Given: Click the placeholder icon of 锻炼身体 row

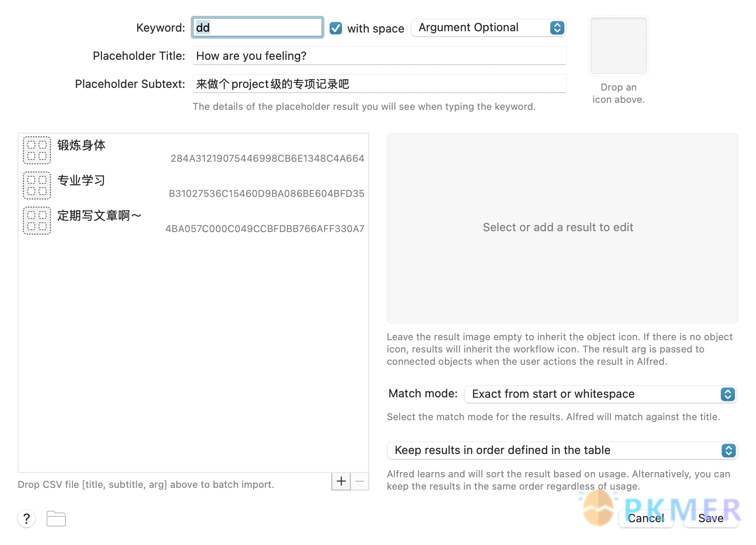Looking at the screenshot, I should click(x=37, y=150).
